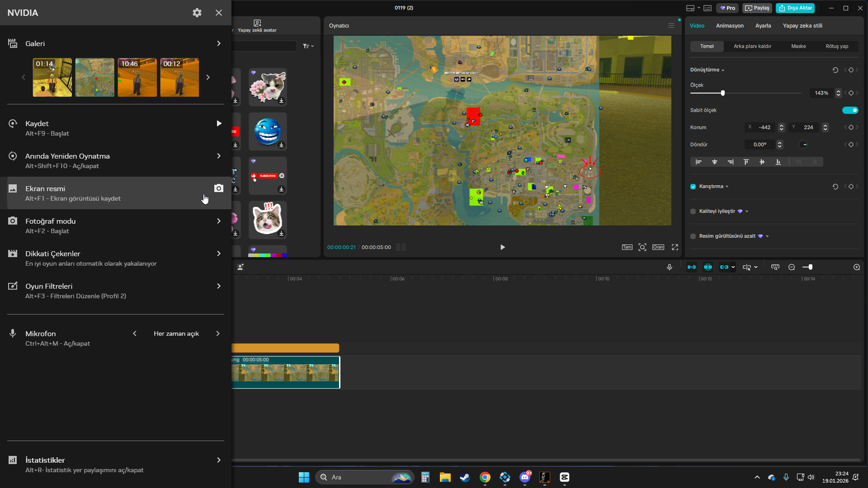This screenshot has width=868, height=488.
Task: Adjust the timeline zoom slider
Action: pos(810,267)
